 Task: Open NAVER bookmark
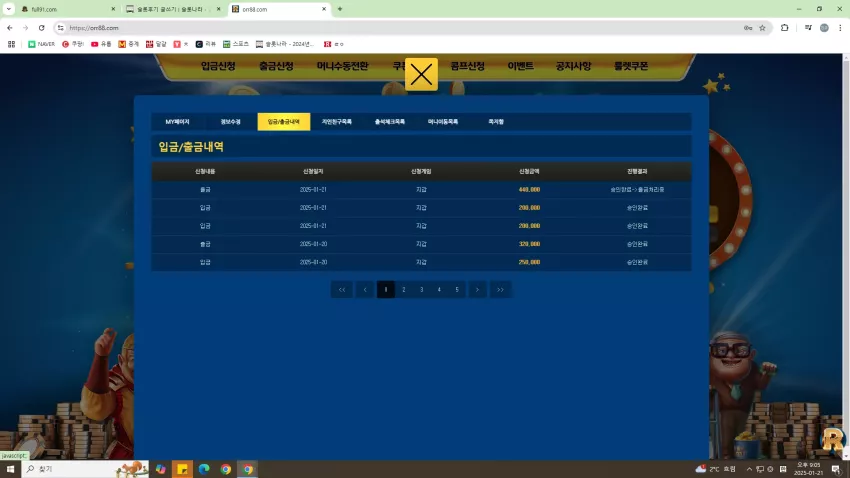[42, 44]
